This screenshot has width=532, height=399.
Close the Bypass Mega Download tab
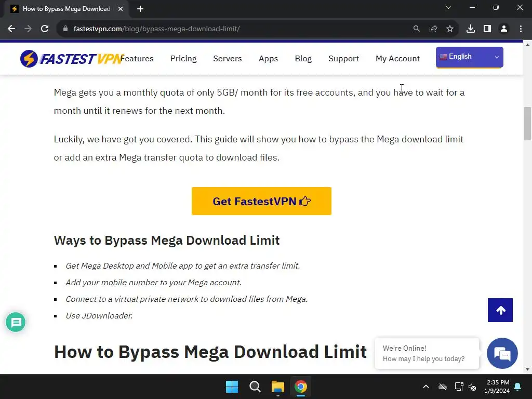click(121, 9)
